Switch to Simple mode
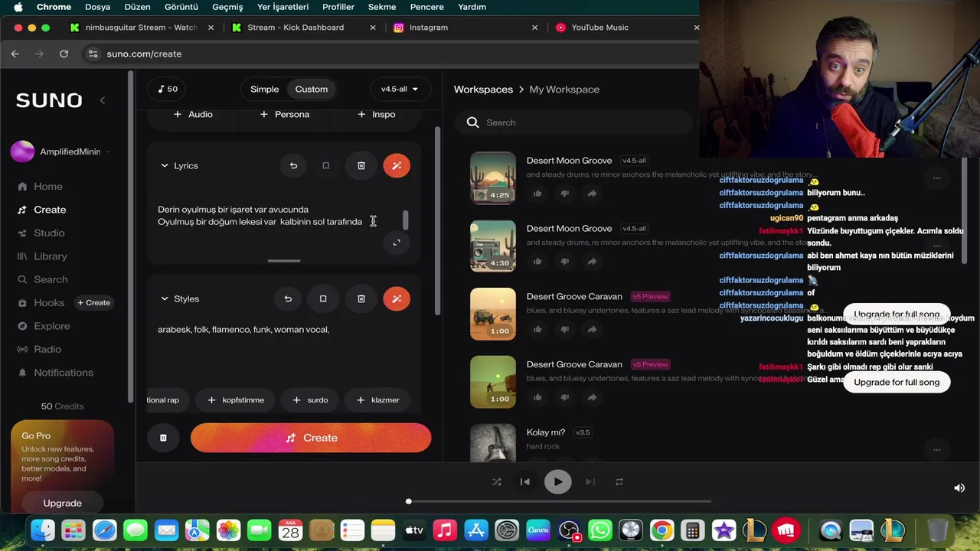Image resolution: width=980 pixels, height=551 pixels. (x=264, y=89)
